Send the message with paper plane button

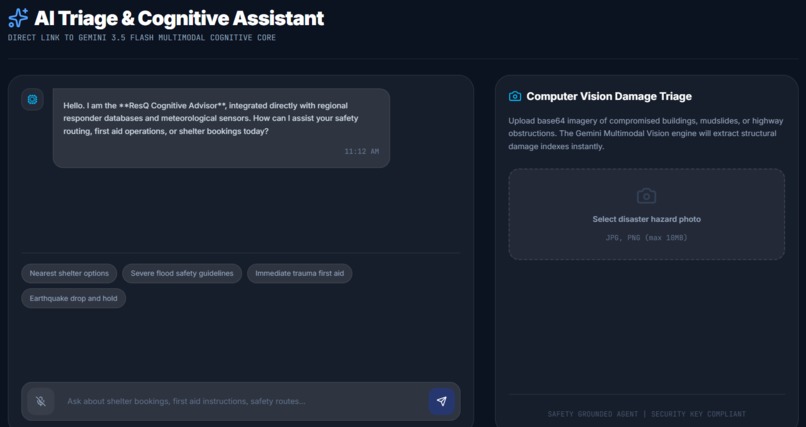[442, 401]
